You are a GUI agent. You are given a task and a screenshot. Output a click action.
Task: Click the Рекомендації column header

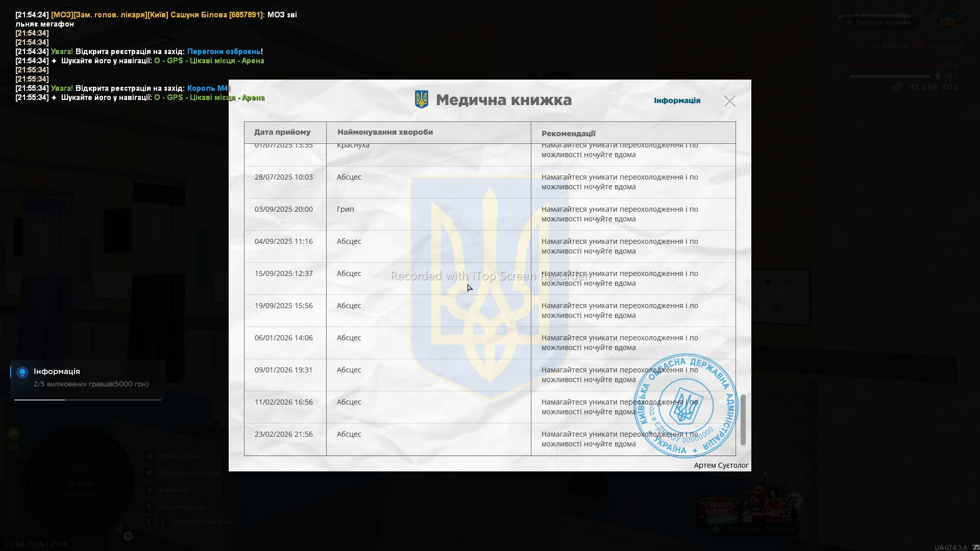click(x=568, y=134)
